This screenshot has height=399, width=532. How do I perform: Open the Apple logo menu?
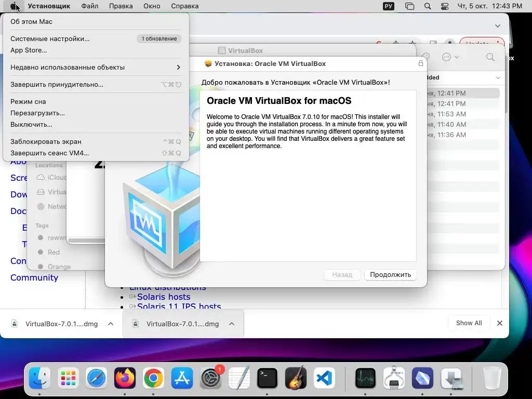pyautogui.click(x=14, y=6)
